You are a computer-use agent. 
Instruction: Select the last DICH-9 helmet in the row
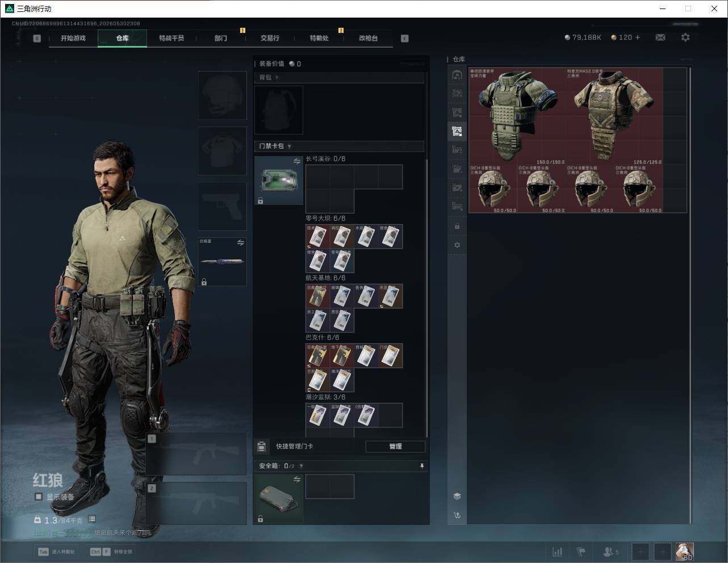click(639, 189)
